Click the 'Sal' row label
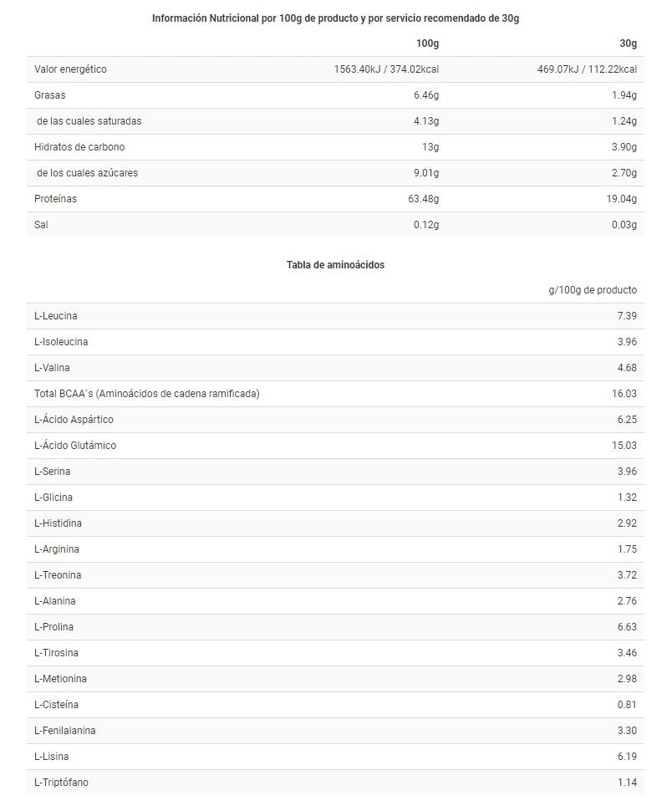This screenshot has width=672, height=806. [41, 225]
